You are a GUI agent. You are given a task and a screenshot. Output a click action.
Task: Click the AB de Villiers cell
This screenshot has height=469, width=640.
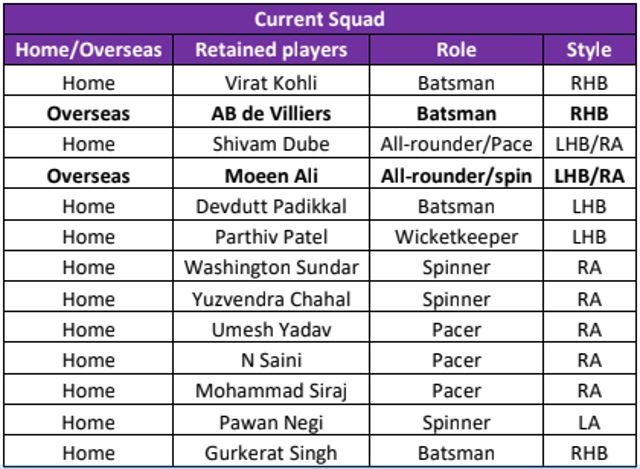point(271,112)
